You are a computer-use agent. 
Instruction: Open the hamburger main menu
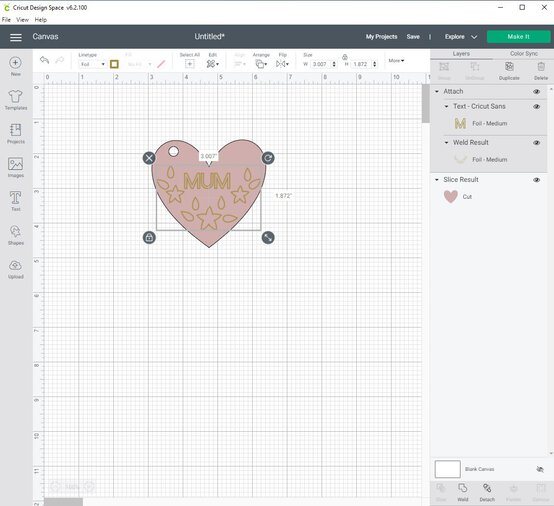[16, 37]
